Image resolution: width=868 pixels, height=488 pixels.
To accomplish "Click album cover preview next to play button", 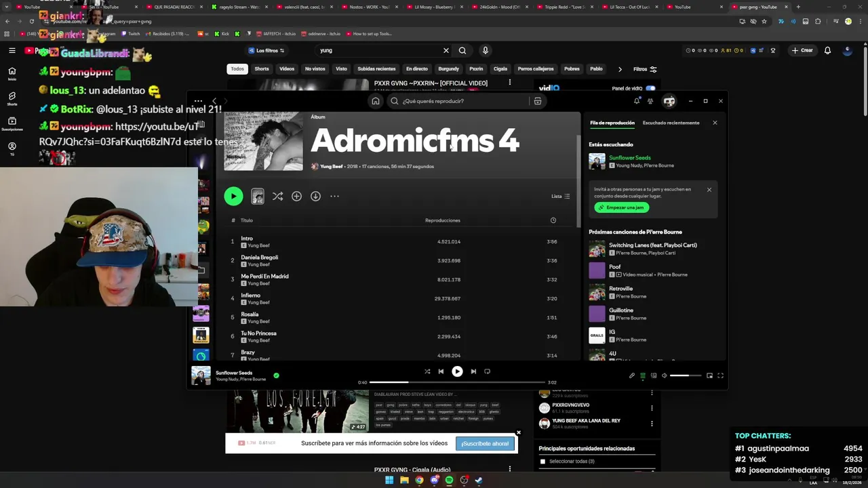I will click(x=258, y=196).
